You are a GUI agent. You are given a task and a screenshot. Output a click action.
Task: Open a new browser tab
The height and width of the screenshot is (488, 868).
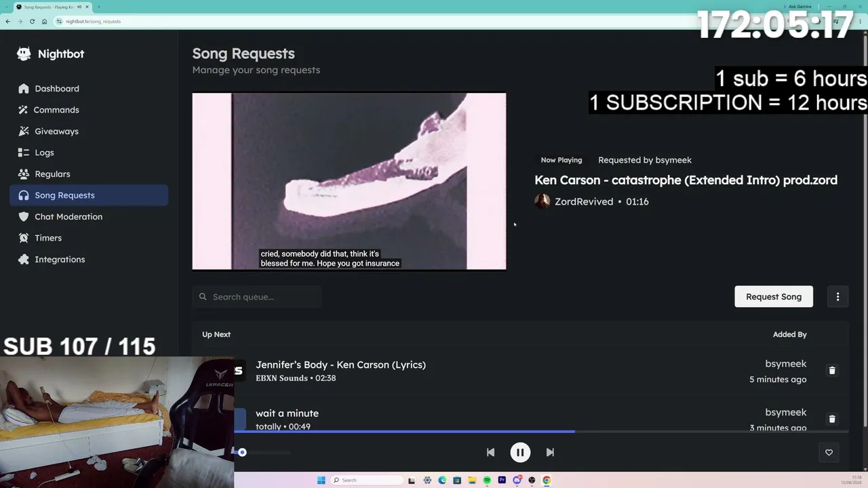[x=99, y=7]
